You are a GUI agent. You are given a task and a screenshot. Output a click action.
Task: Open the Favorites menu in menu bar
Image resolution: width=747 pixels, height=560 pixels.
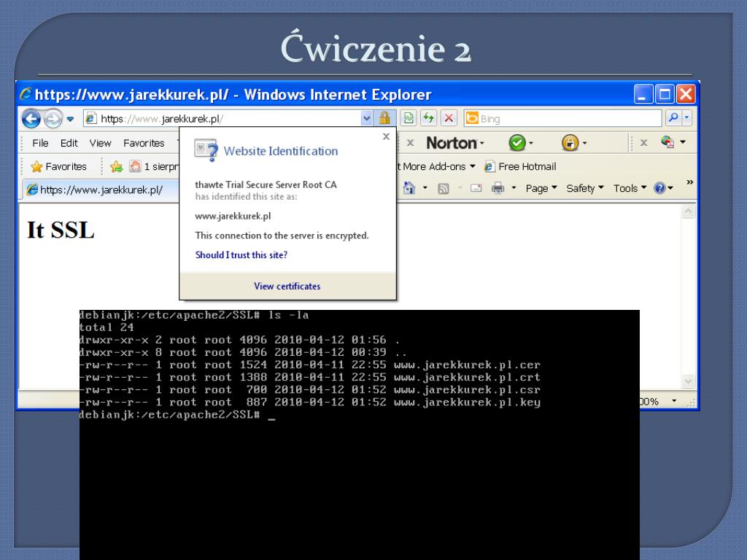pos(144,143)
